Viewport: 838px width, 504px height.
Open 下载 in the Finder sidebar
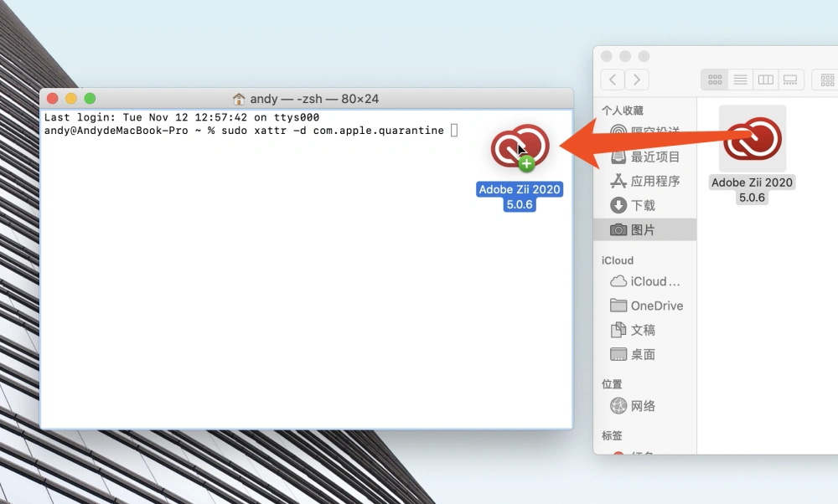coord(644,206)
